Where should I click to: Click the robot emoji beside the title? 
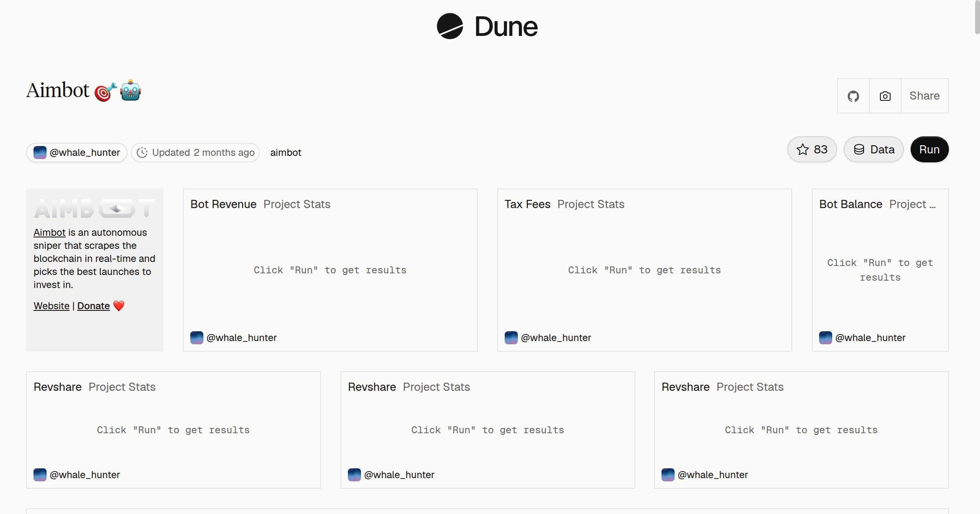[131, 90]
